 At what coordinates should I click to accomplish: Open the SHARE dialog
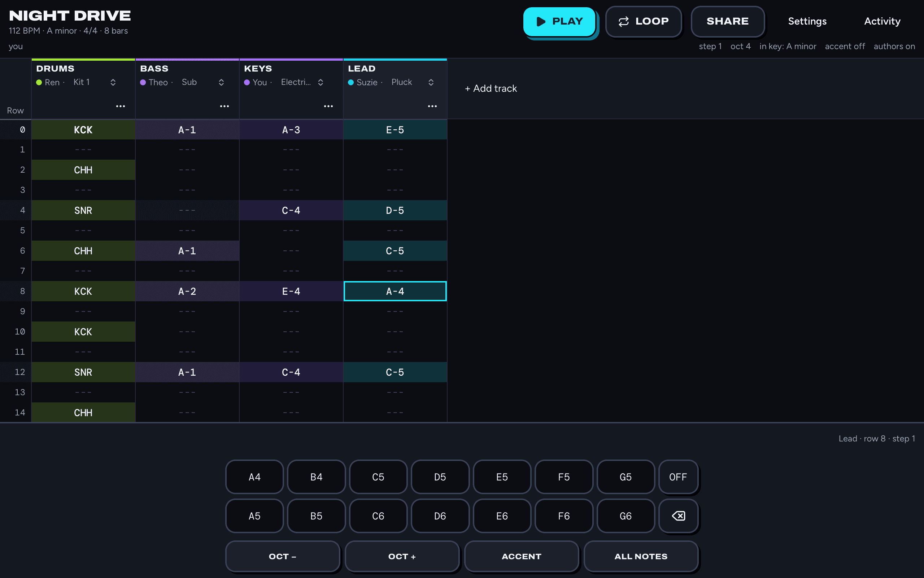click(727, 21)
